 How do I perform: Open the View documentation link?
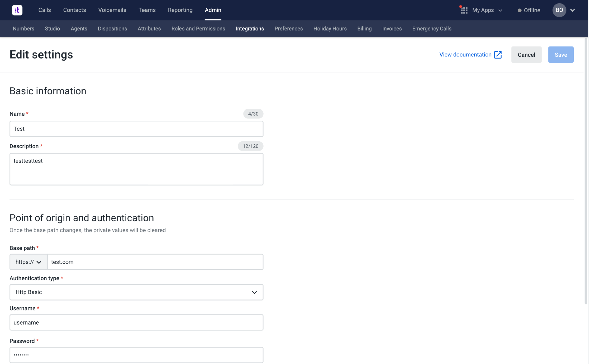click(465, 55)
